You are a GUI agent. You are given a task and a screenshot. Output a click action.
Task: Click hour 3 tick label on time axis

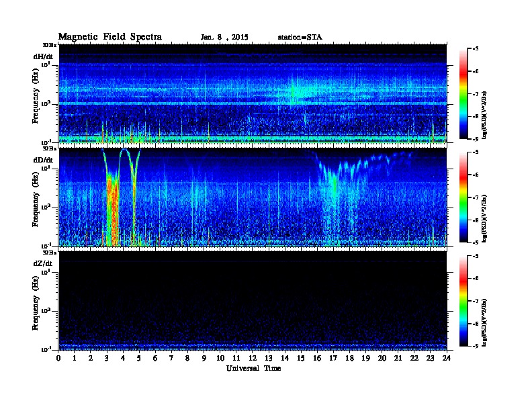[x=107, y=358]
